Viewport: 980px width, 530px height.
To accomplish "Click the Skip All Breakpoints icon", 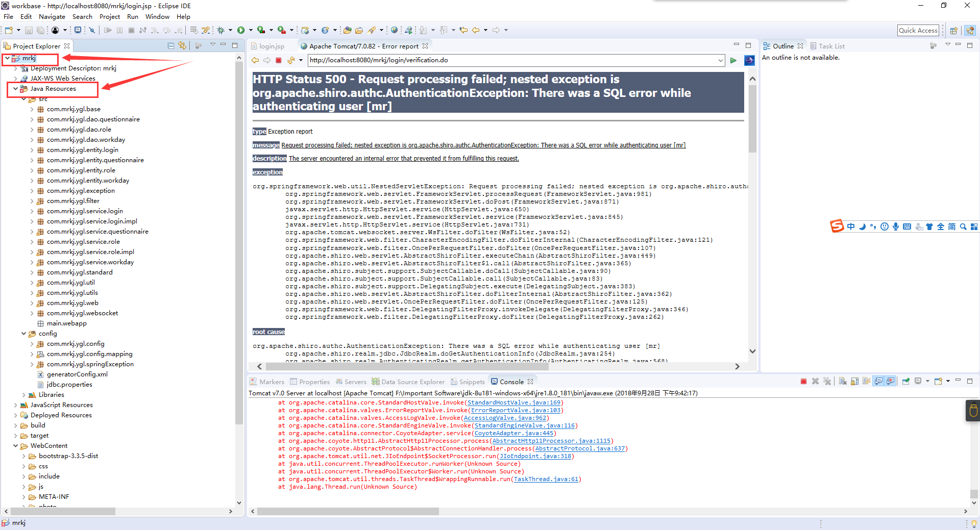I will [x=92, y=30].
